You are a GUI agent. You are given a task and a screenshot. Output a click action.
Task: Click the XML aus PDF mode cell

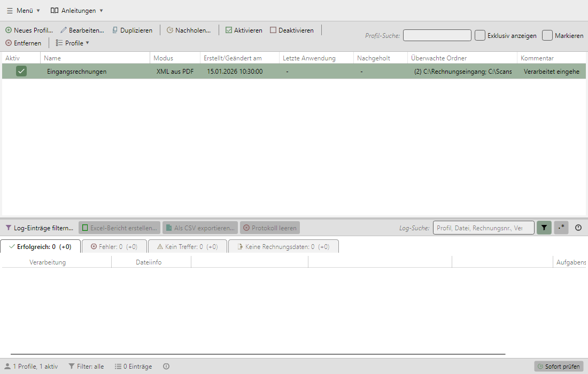tap(175, 72)
